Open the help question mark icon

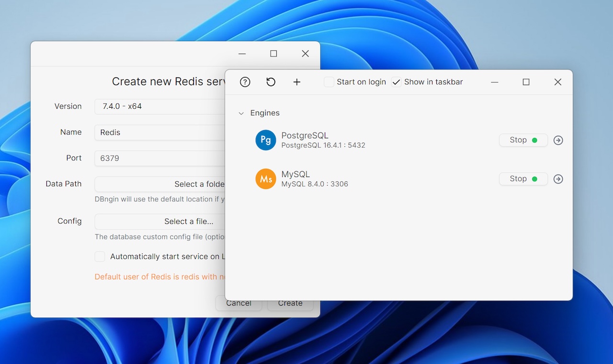pyautogui.click(x=245, y=82)
